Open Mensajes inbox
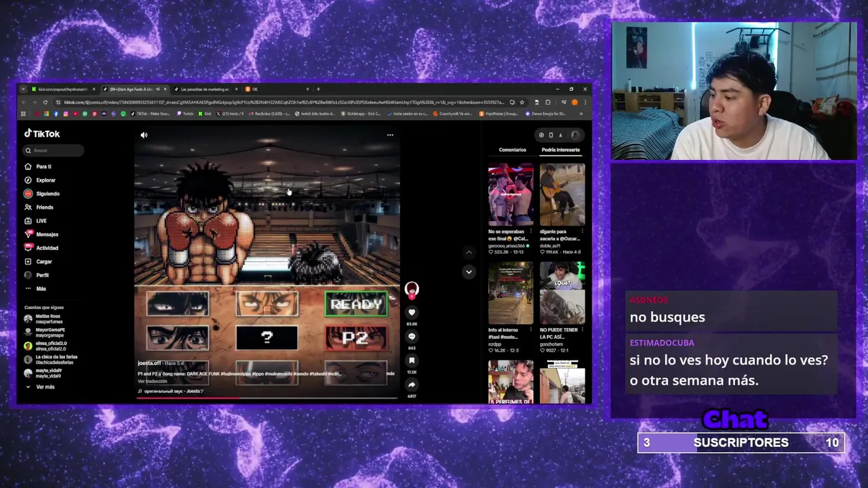Screen dimensions: 868x488 click(x=42, y=234)
